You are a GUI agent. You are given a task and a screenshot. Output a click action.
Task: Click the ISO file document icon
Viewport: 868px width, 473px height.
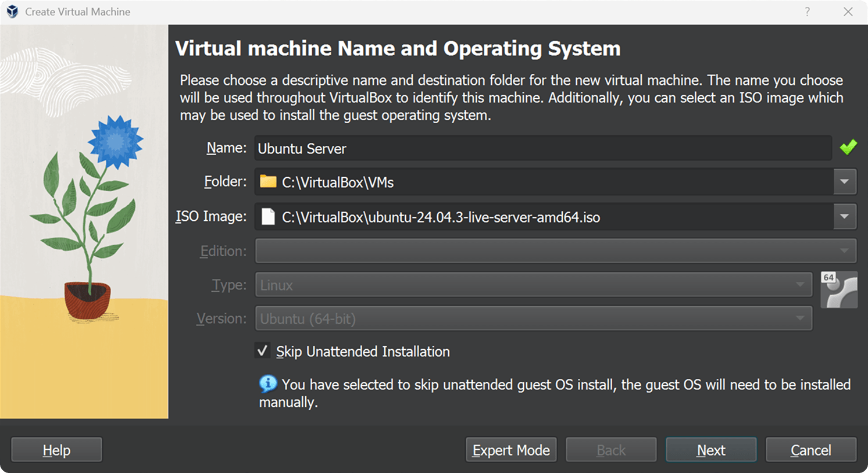pyautogui.click(x=268, y=217)
